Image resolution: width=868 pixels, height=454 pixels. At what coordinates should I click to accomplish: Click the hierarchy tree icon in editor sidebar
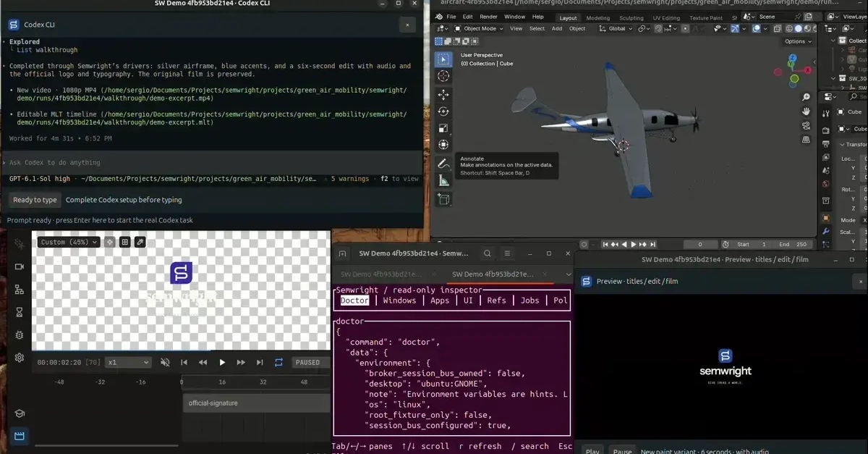[20, 290]
